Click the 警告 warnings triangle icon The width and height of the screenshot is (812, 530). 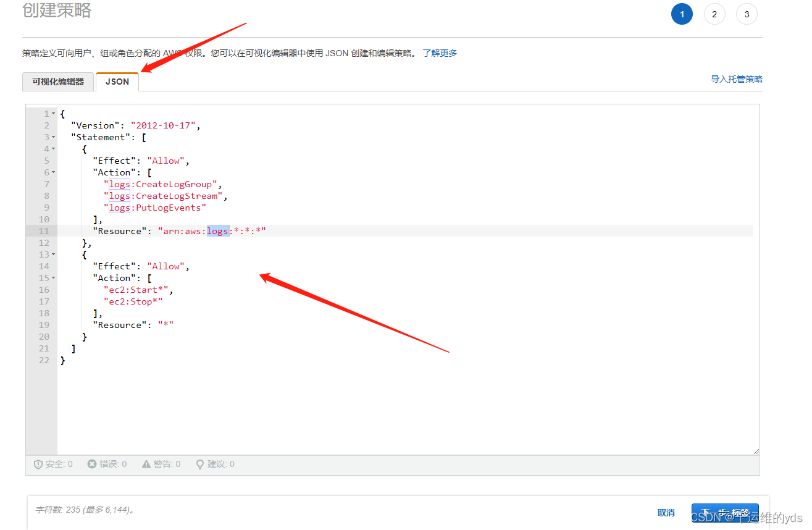pos(146,464)
